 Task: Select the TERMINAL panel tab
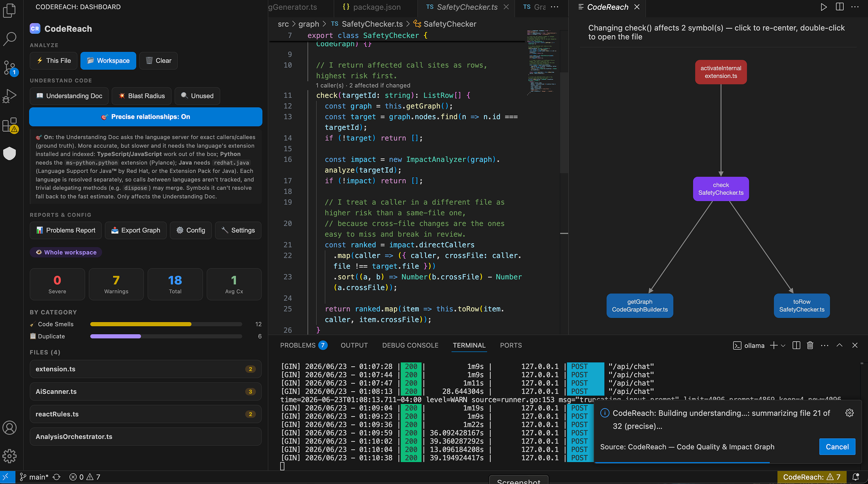pos(469,345)
